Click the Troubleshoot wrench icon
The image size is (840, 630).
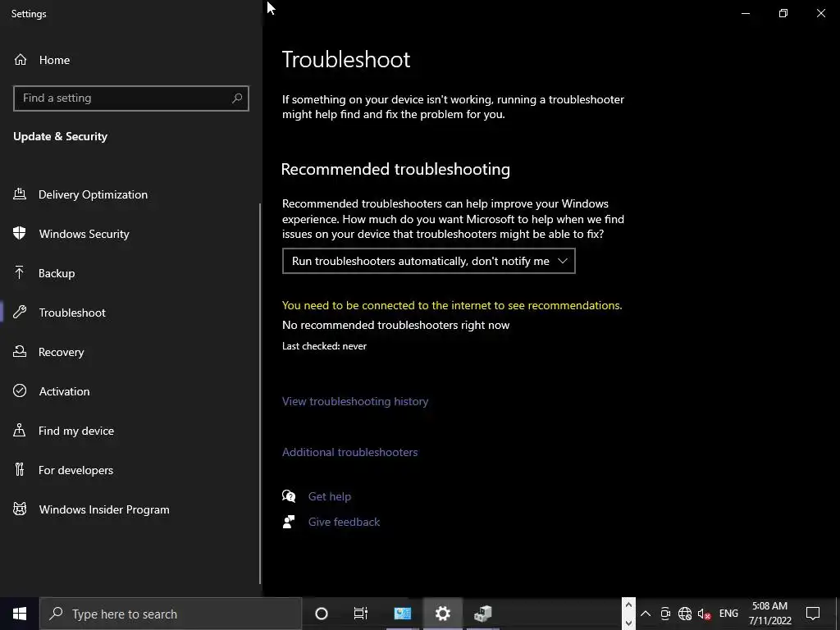[x=20, y=312]
